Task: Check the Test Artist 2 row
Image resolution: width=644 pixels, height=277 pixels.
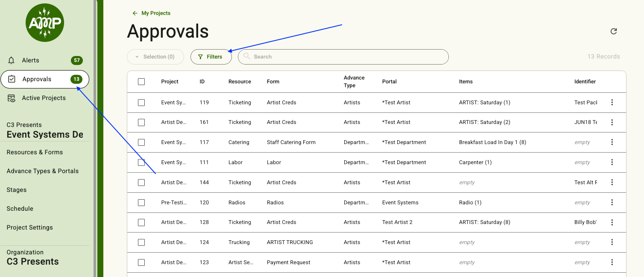Action: point(141,222)
